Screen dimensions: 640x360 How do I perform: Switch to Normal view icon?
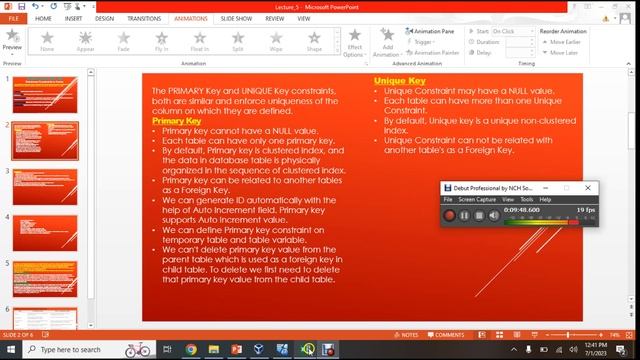[x=482, y=335]
